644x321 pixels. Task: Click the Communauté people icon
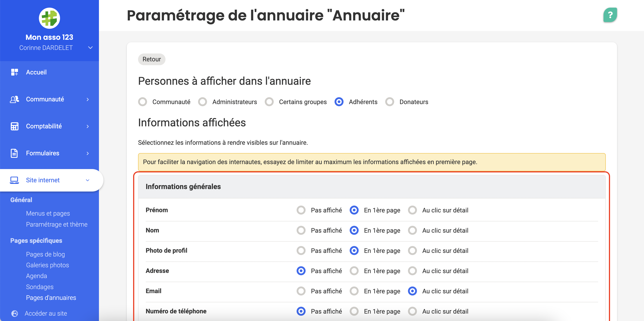[14, 99]
